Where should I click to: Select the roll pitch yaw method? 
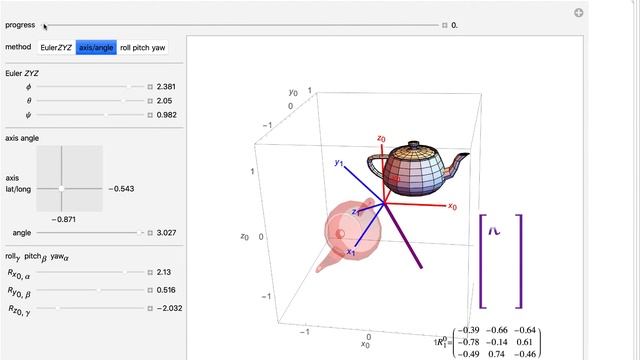coord(142,47)
